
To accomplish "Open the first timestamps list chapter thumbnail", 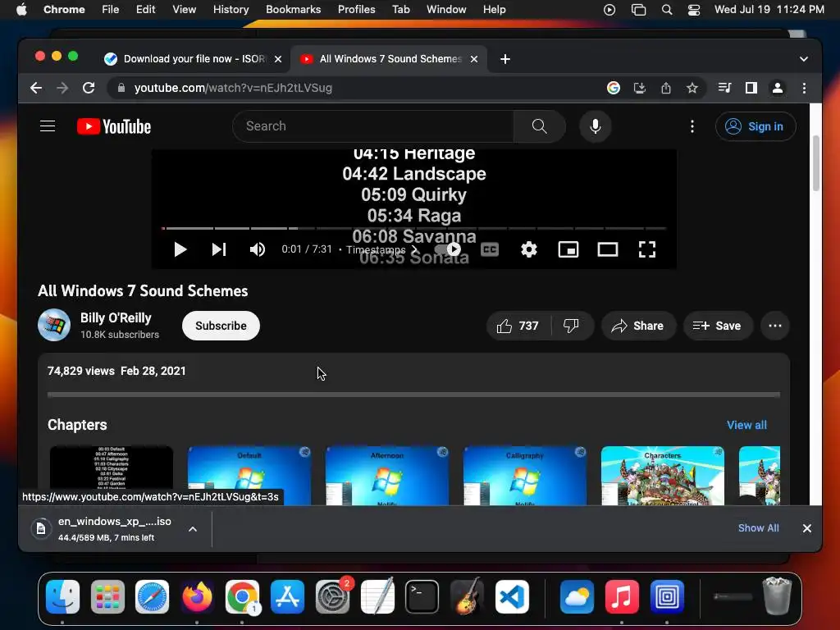I will tap(112, 467).
